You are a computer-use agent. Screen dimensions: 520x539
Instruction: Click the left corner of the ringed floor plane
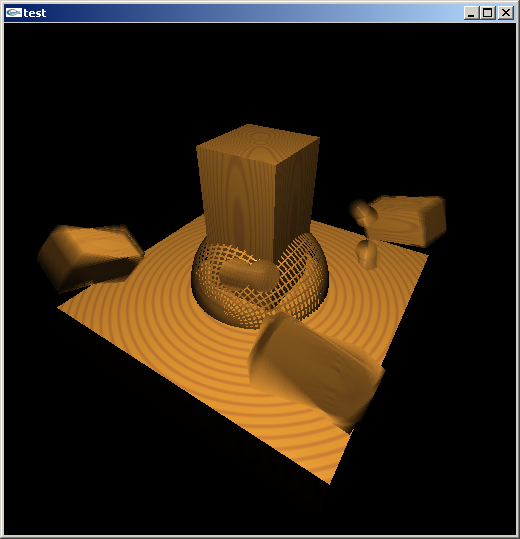[61, 307]
